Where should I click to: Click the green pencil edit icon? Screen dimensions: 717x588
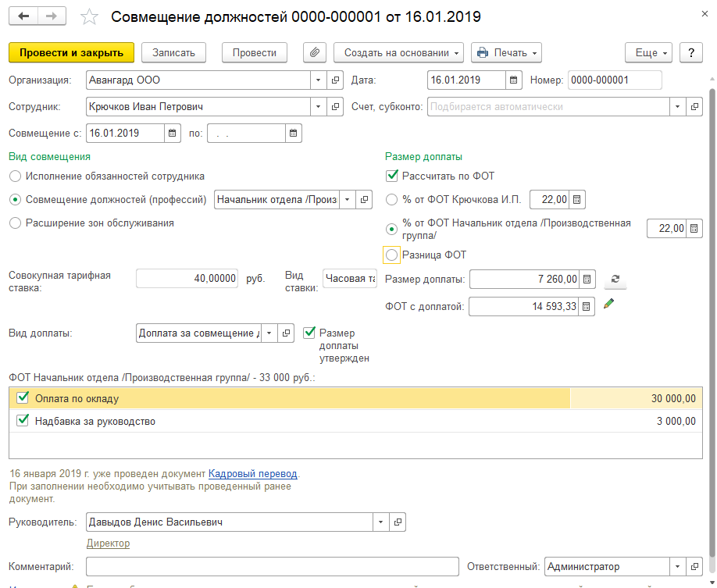pos(609,305)
